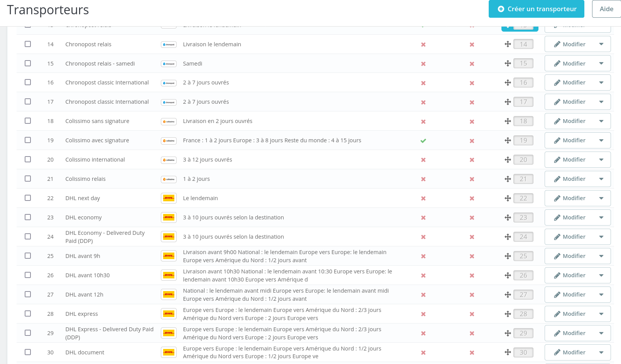
Task: Click the DHL logo for DHL next day
Action: [169, 198]
